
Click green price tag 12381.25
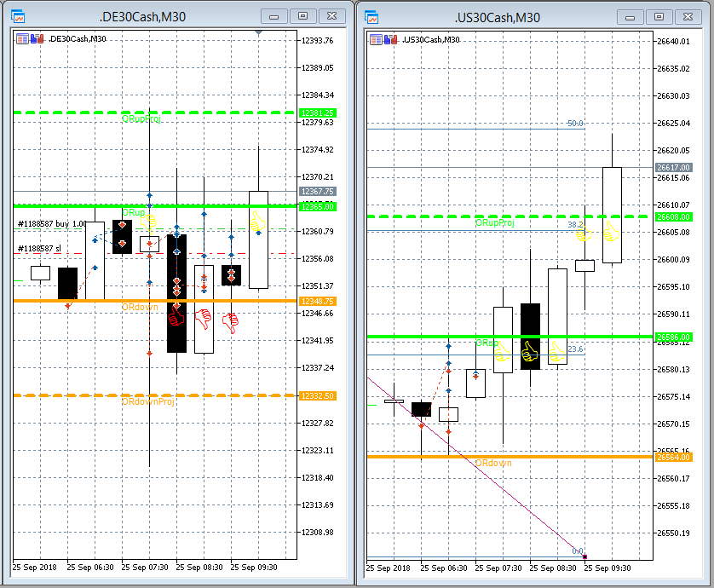point(318,113)
